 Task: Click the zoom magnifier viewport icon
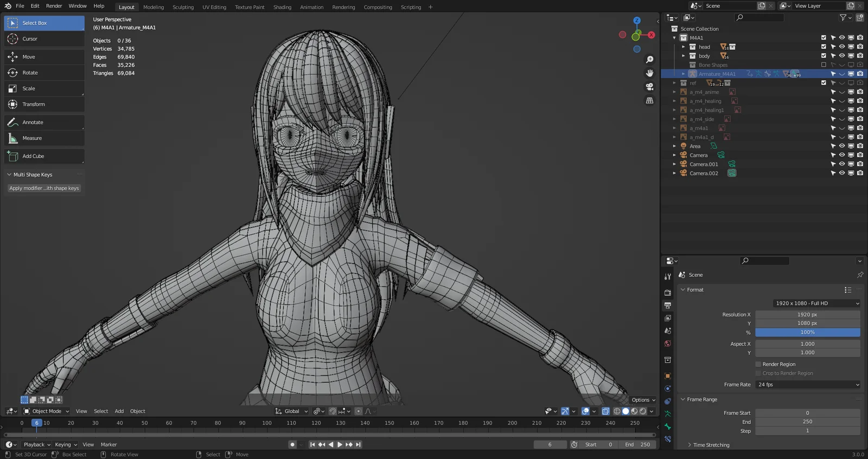(x=649, y=60)
